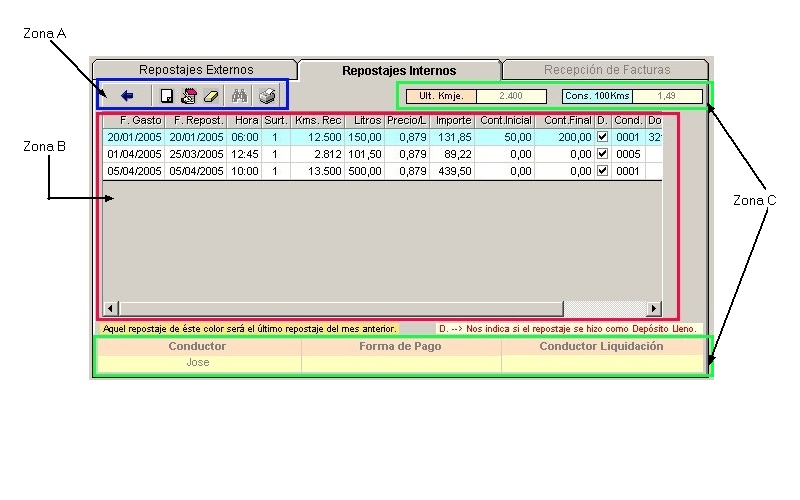Click the Litros cell 500,00
The image size is (800, 500).
pos(365,170)
